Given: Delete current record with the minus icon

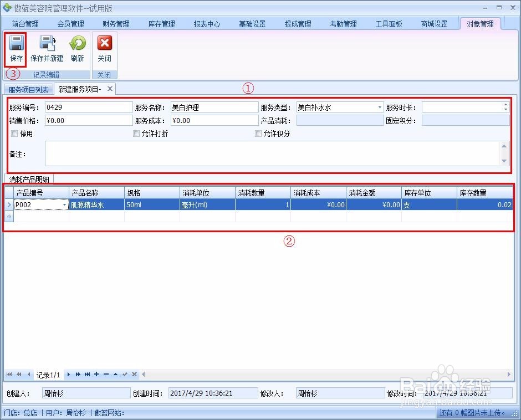Looking at the screenshot, I should (105, 374).
